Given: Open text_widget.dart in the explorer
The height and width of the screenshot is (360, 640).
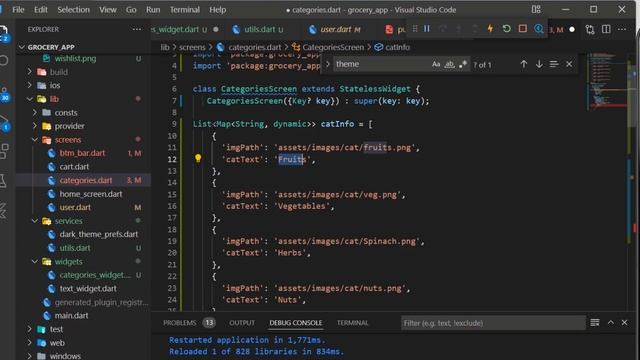Looking at the screenshot, I should (88, 289).
